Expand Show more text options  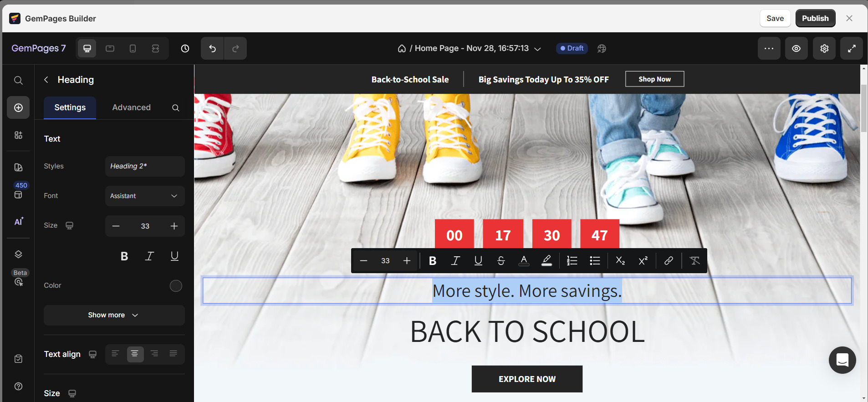tap(114, 315)
